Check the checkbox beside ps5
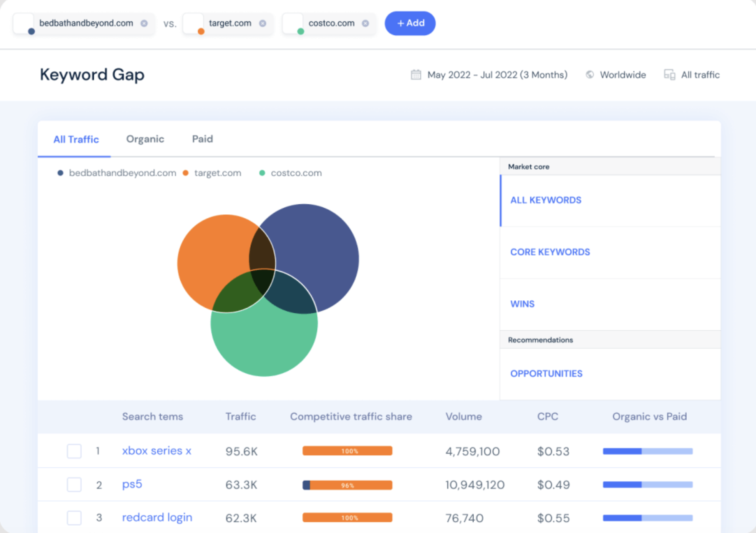The width and height of the screenshot is (756, 533). [74, 484]
